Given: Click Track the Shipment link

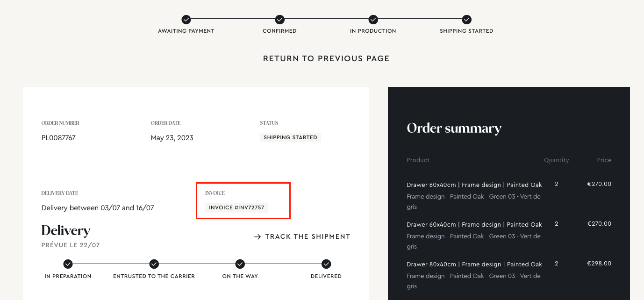Looking at the screenshot, I should coord(308,236).
